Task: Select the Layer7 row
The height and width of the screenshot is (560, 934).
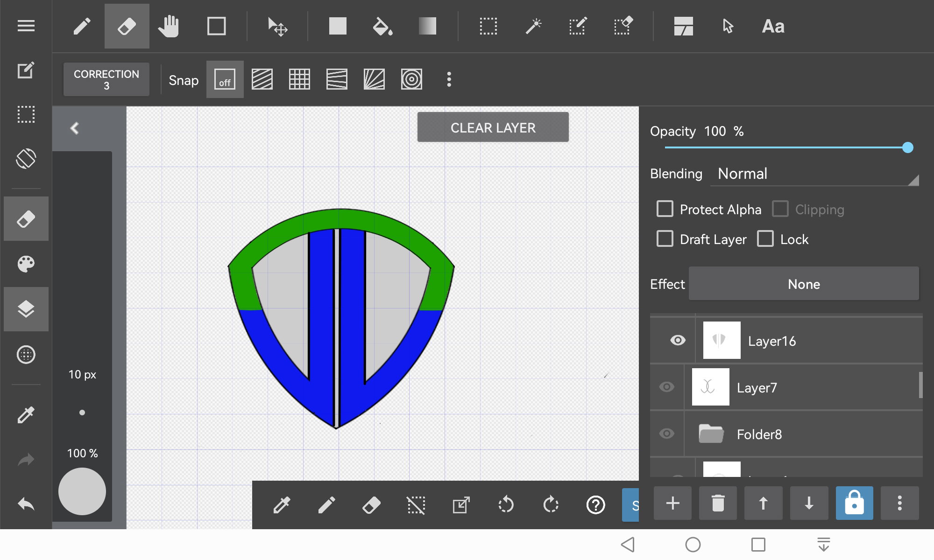Action: (x=786, y=387)
